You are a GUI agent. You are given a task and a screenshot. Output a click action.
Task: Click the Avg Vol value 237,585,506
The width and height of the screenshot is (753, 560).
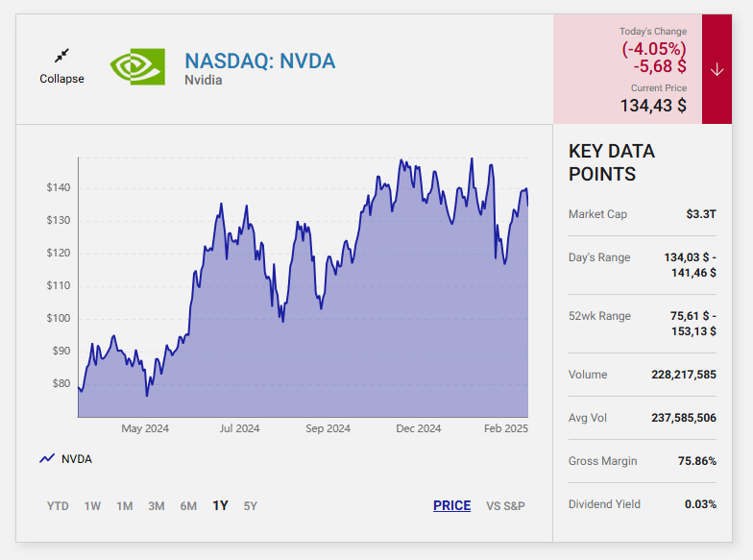click(684, 418)
